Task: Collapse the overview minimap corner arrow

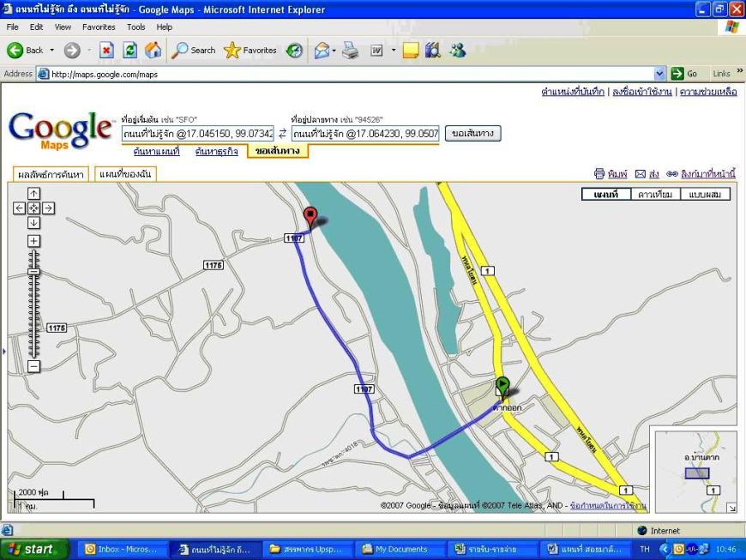Action: pos(731,508)
